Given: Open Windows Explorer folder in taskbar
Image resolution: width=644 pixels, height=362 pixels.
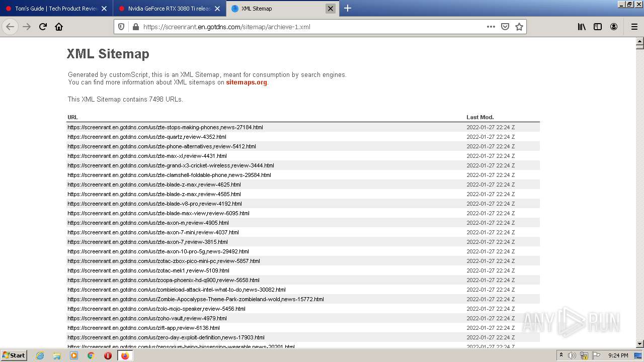Looking at the screenshot, I should point(57,355).
